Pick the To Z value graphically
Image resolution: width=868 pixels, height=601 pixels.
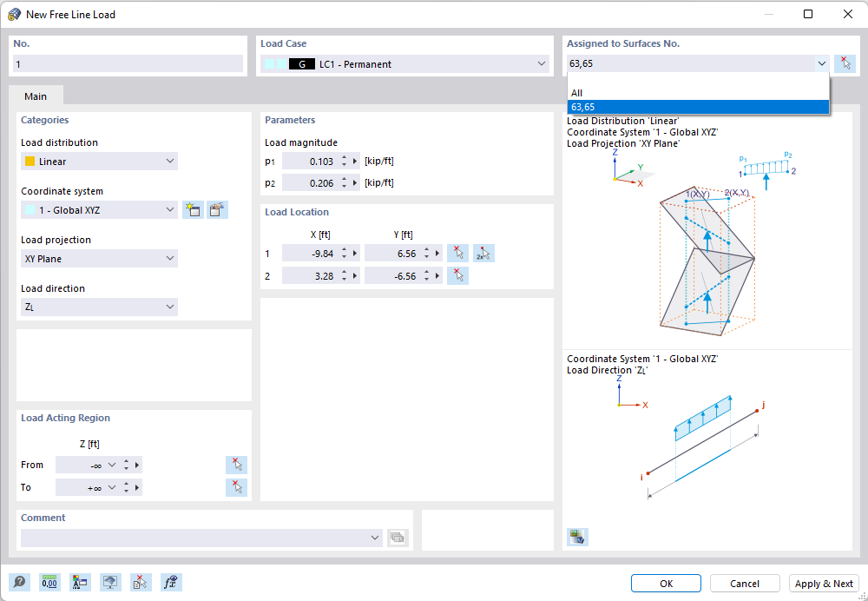coord(236,487)
